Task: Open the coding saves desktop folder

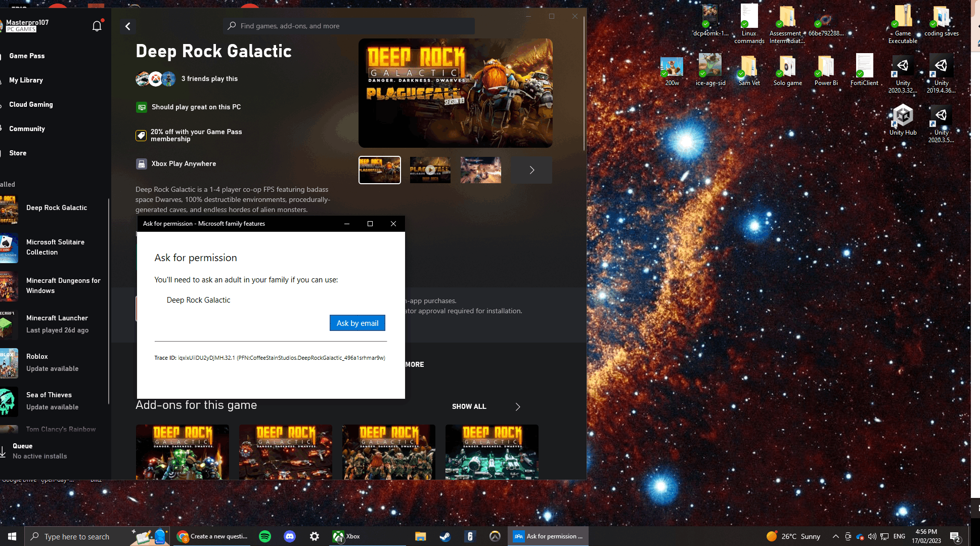Action: coord(941,20)
